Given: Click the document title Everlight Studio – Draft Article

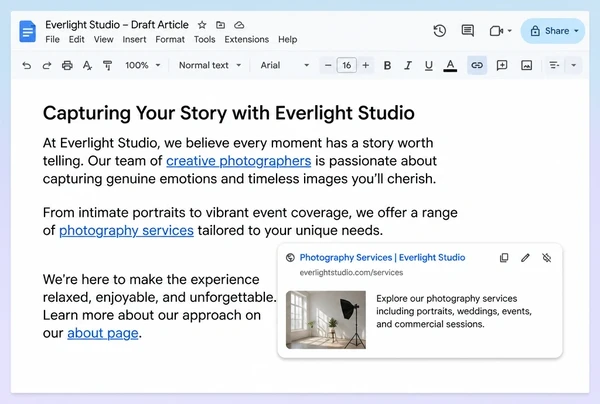Looking at the screenshot, I should click(117, 25).
